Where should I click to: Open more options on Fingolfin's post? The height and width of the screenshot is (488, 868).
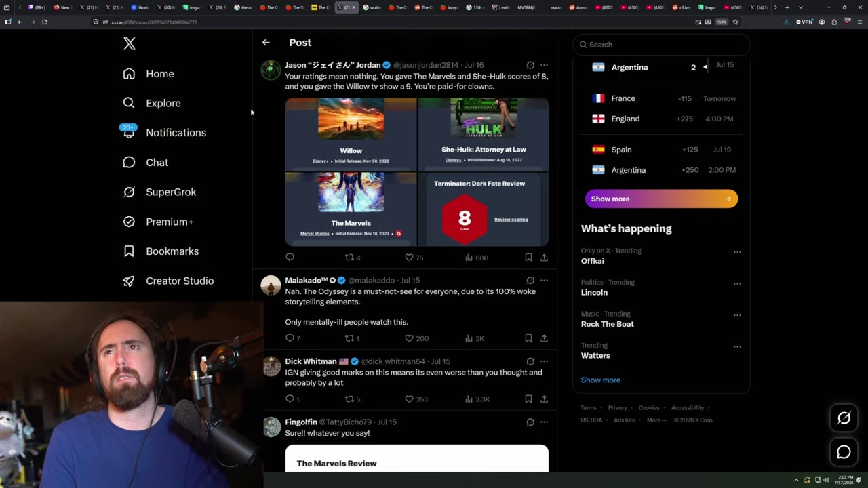(544, 422)
